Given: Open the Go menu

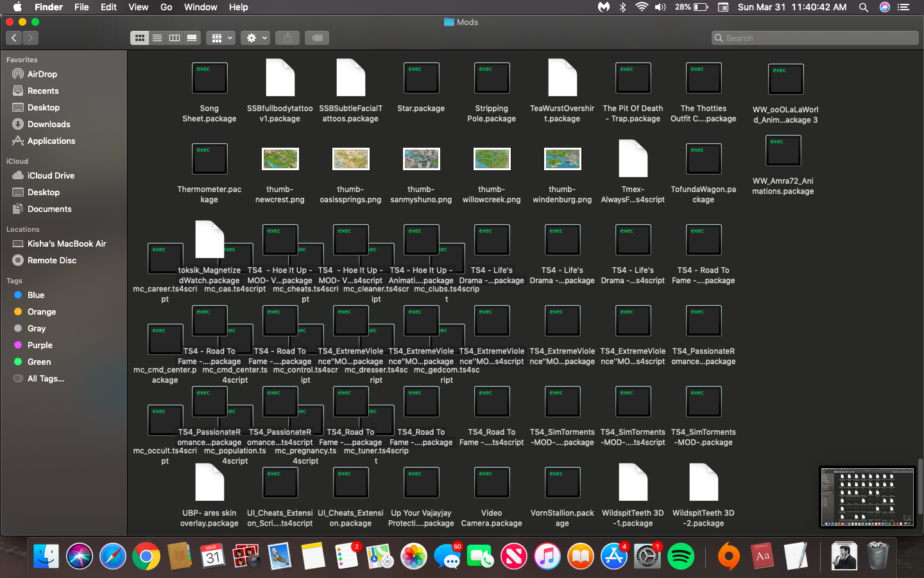Looking at the screenshot, I should [x=166, y=7].
